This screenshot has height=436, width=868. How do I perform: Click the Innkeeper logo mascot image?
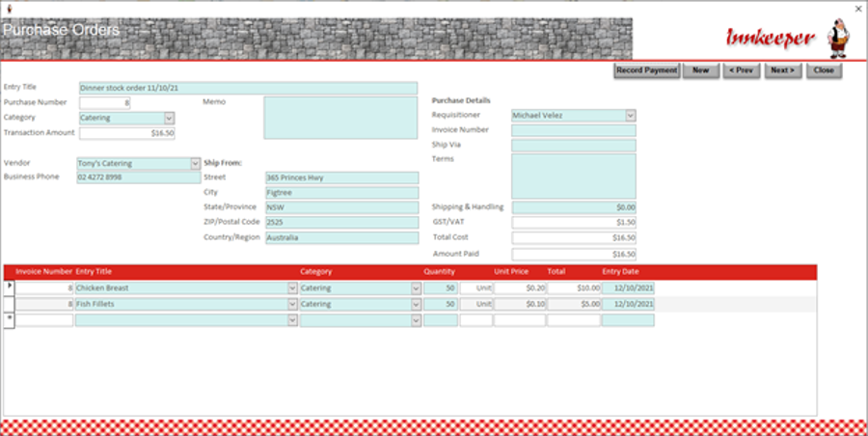839,39
